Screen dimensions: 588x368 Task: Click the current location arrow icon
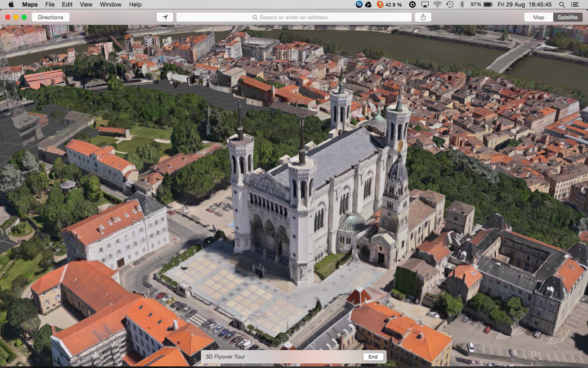165,17
